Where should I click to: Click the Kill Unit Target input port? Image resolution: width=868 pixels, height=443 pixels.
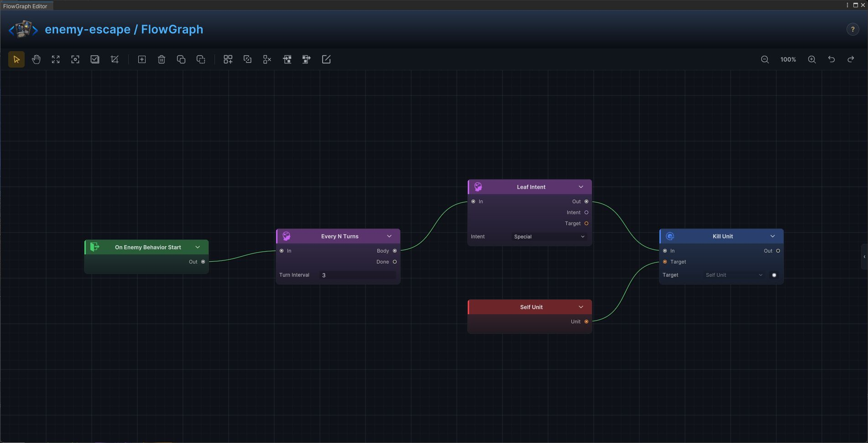tap(665, 262)
